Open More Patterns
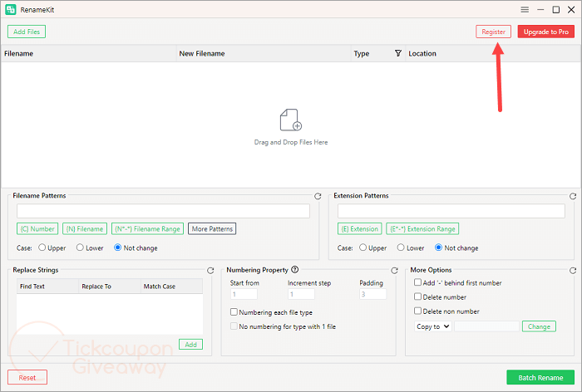582x392 pixels. (x=212, y=229)
